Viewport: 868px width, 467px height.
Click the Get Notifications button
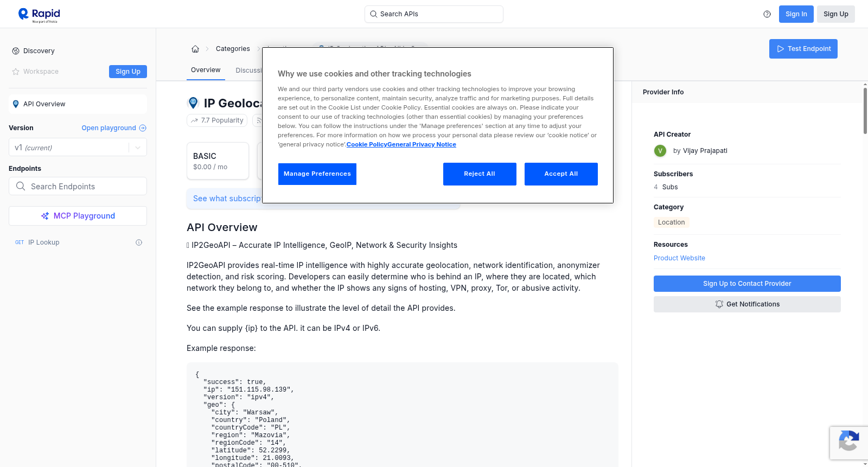pos(747,304)
